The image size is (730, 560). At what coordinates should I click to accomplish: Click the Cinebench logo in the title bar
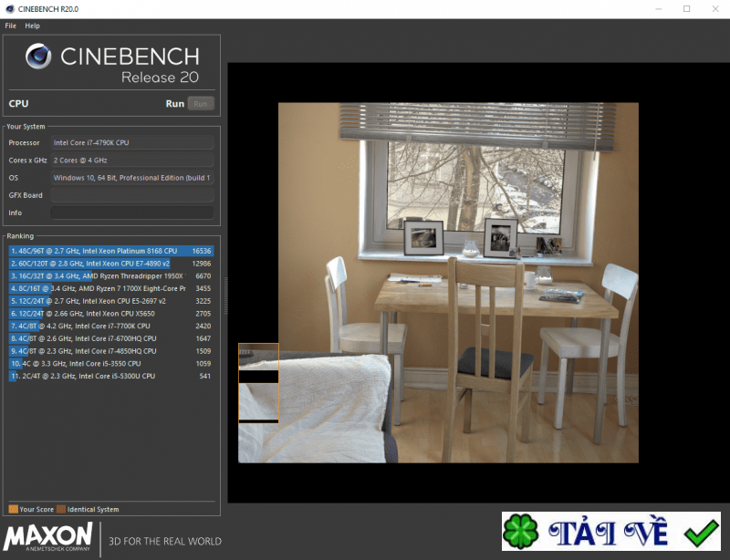pos(11,8)
